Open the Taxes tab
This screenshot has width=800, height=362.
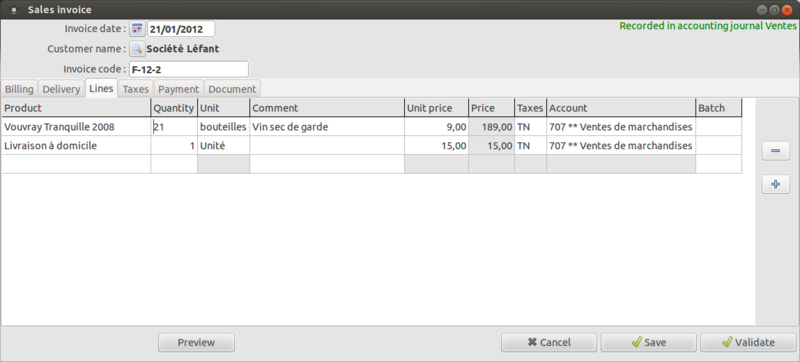pyautogui.click(x=136, y=89)
